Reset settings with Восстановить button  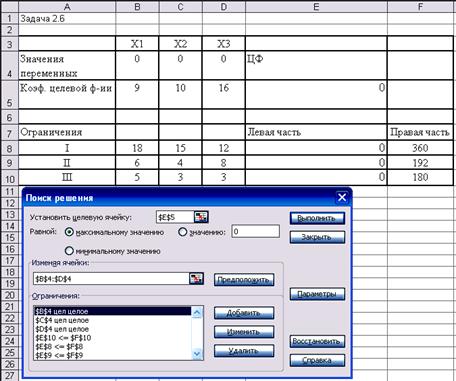tap(317, 341)
